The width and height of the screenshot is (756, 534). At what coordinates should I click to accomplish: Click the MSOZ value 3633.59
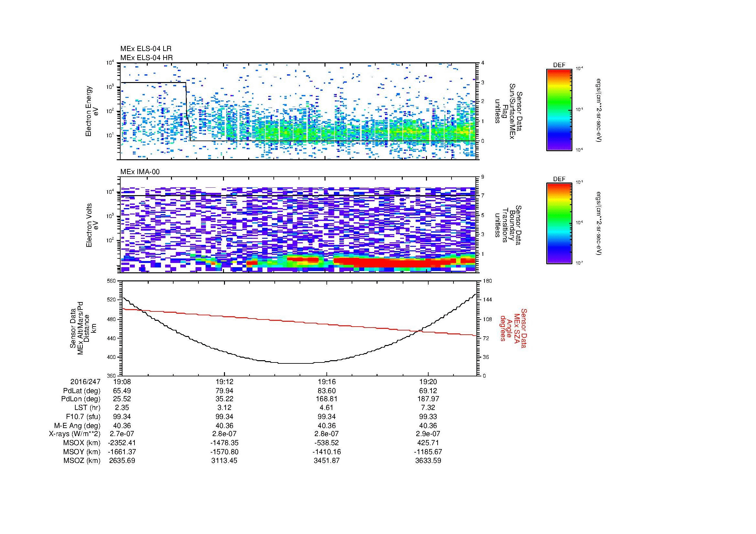pyautogui.click(x=428, y=461)
